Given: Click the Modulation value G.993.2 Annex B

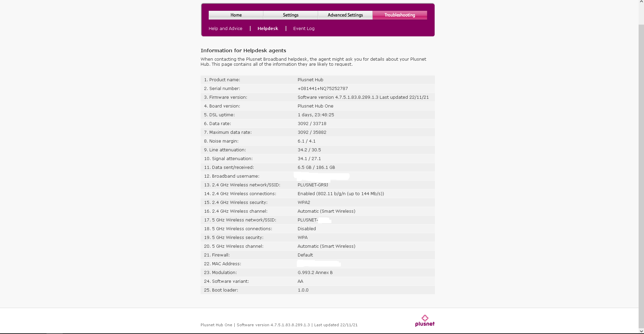Looking at the screenshot, I should point(315,273).
